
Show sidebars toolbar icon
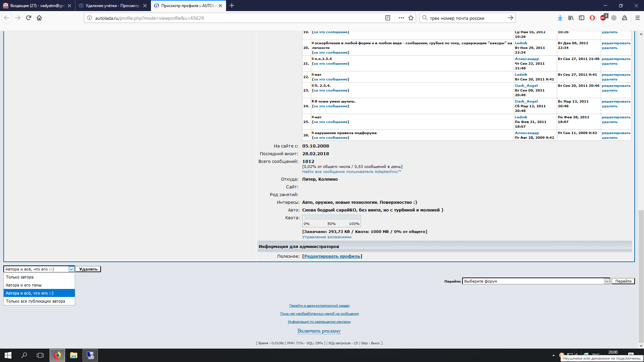[582, 18]
